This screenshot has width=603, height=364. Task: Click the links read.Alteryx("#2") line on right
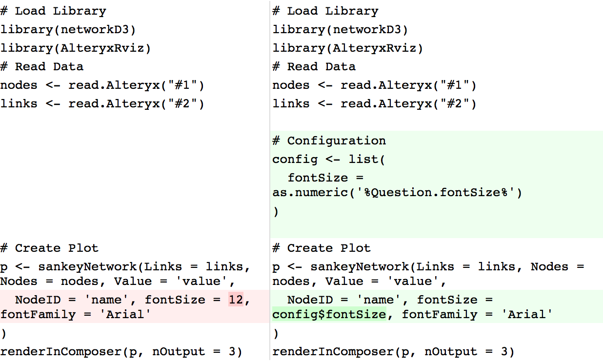(374, 104)
